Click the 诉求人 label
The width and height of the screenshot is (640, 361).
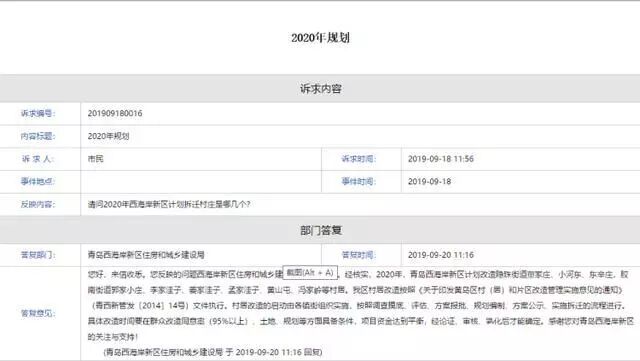click(38, 159)
